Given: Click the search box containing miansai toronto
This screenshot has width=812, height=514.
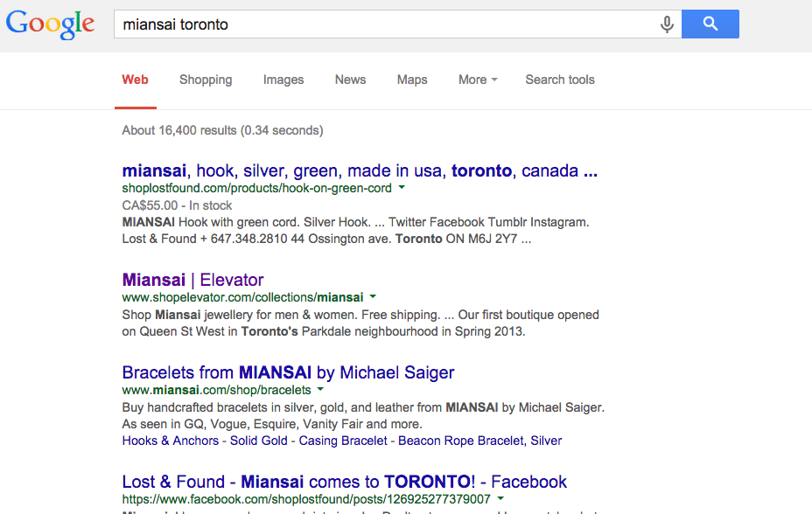Looking at the screenshot, I should tap(386, 24).
